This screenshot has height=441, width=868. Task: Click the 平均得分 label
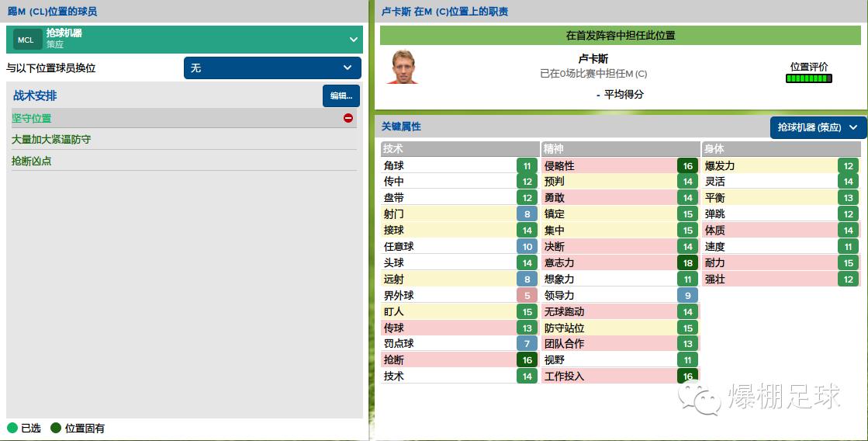pos(624,95)
